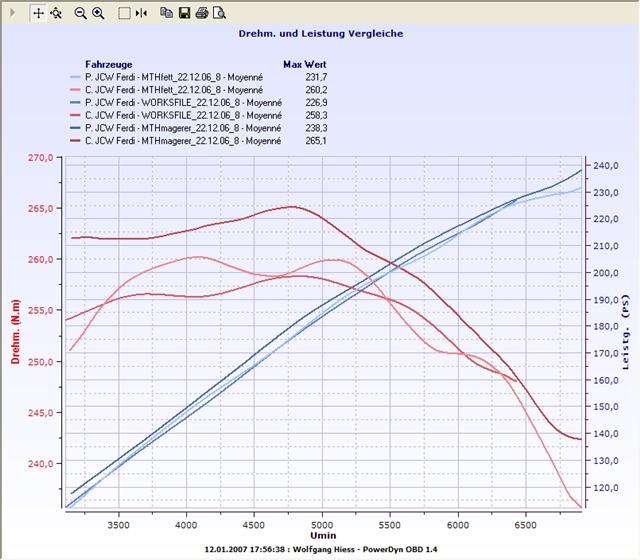
Task: Open print preview
Action: [x=218, y=14]
